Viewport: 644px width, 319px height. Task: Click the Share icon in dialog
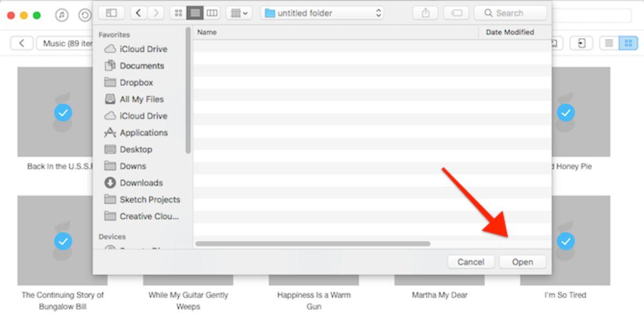426,13
